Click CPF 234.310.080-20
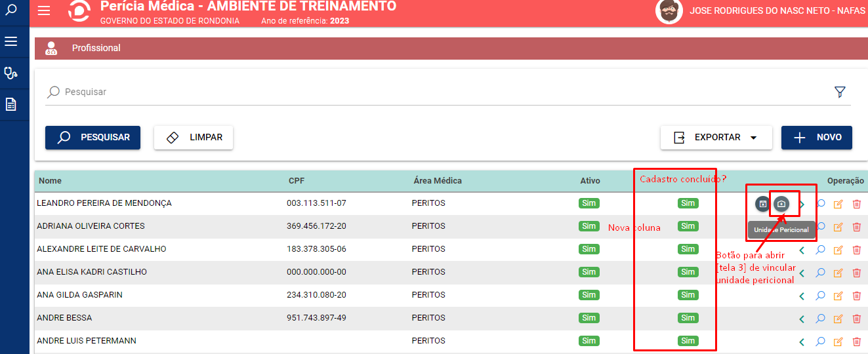 click(316, 295)
